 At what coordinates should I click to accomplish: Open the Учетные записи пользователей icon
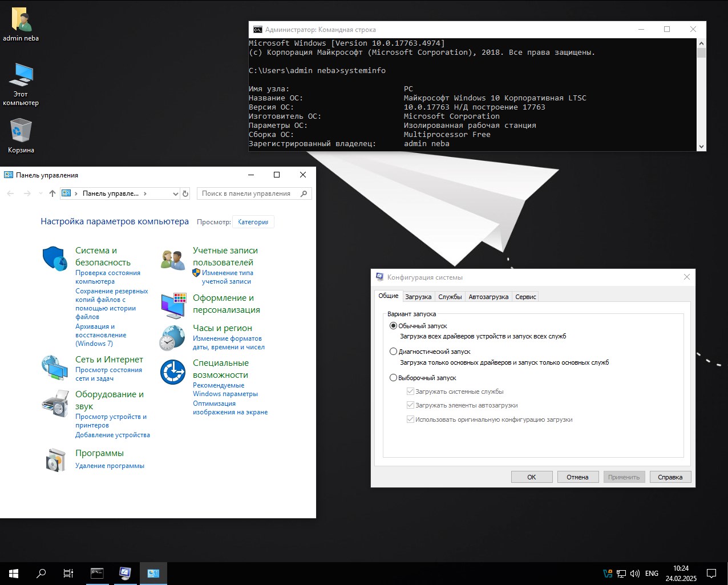[x=173, y=260]
